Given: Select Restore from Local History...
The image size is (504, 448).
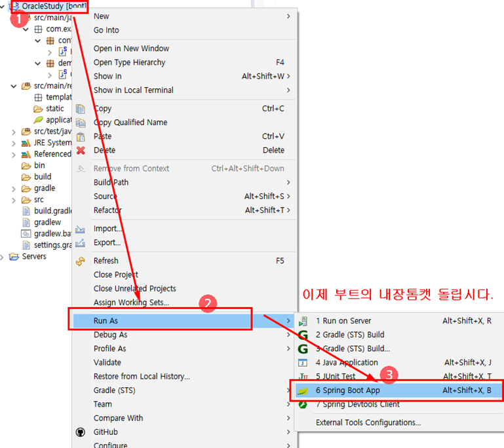Looking at the screenshot, I should 184,376.
